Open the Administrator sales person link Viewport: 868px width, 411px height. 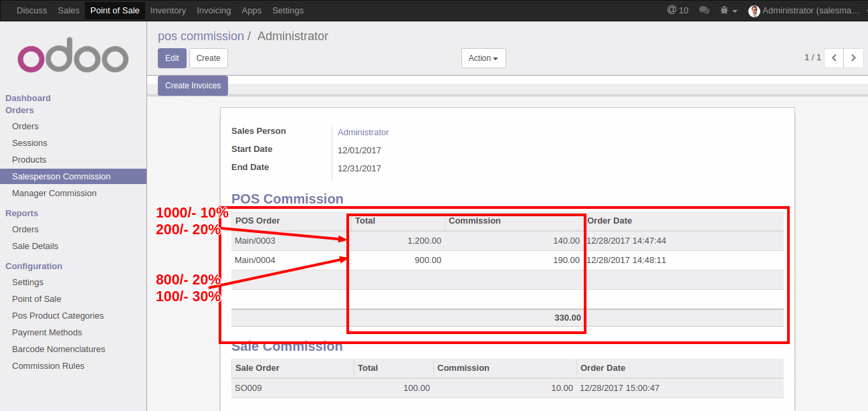point(363,133)
